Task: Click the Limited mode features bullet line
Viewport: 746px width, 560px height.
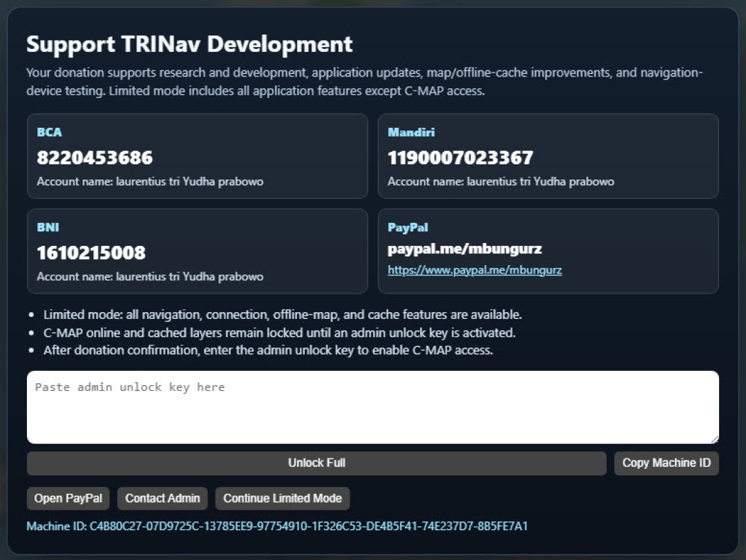Action: [x=283, y=315]
